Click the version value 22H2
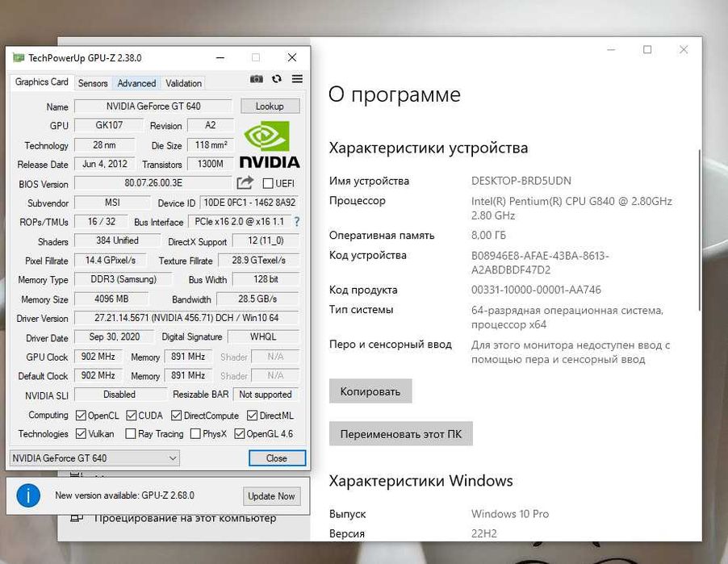 point(483,534)
